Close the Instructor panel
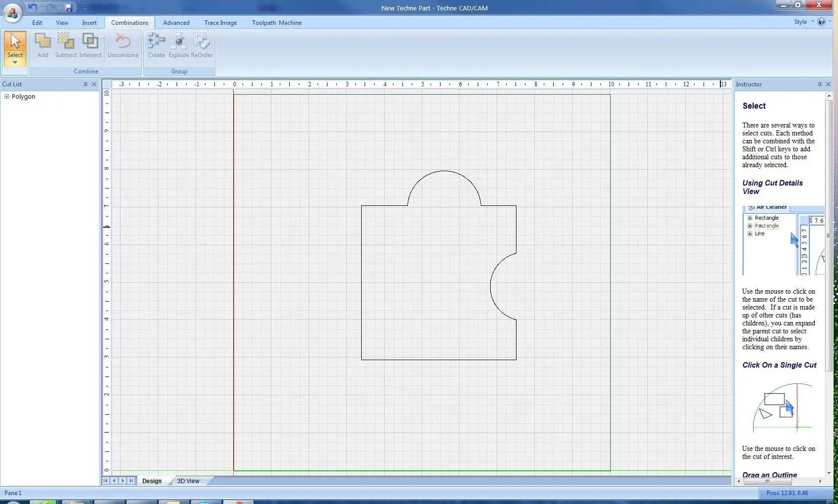The image size is (838, 504). [x=828, y=84]
